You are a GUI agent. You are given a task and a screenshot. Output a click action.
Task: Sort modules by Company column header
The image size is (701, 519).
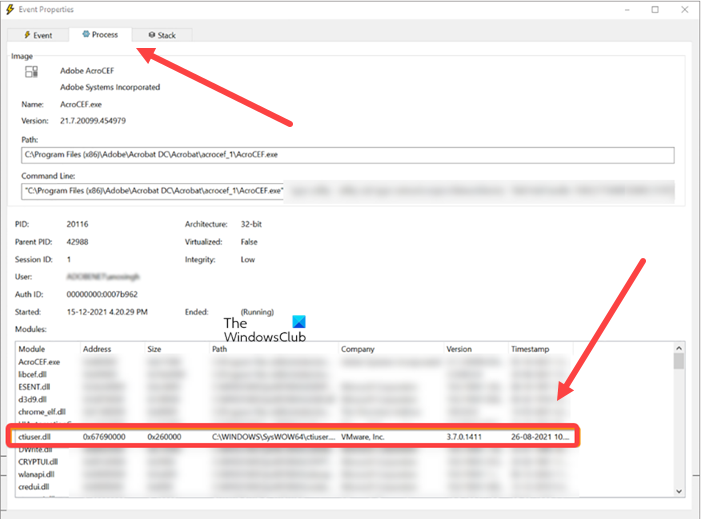point(391,349)
